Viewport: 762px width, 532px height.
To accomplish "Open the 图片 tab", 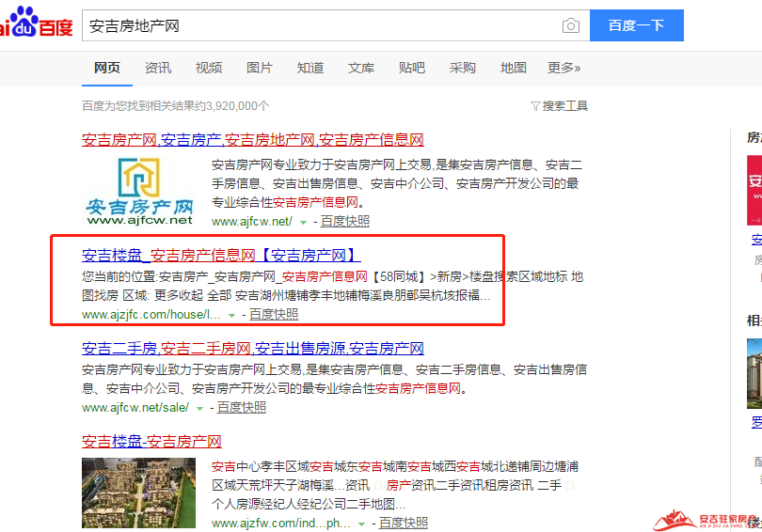I will pyautogui.click(x=260, y=68).
